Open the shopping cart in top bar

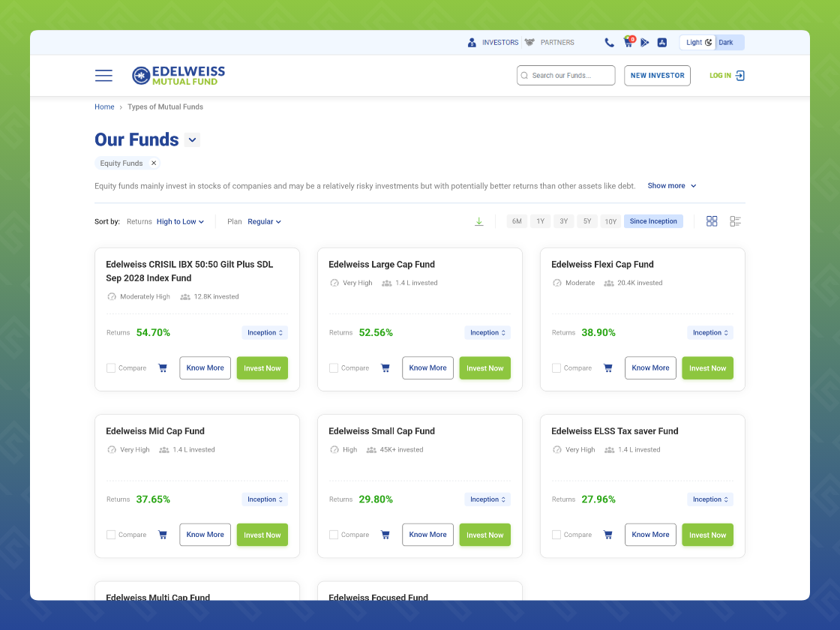point(628,42)
